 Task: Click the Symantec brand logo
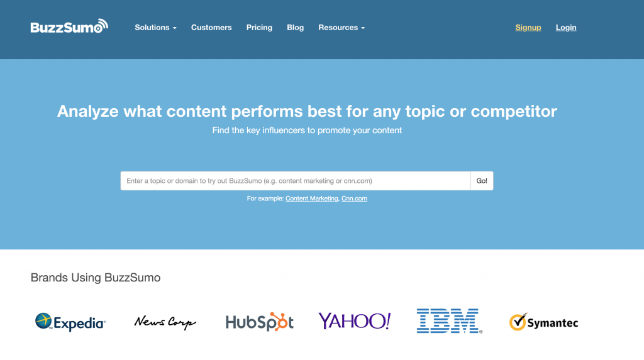click(x=543, y=322)
